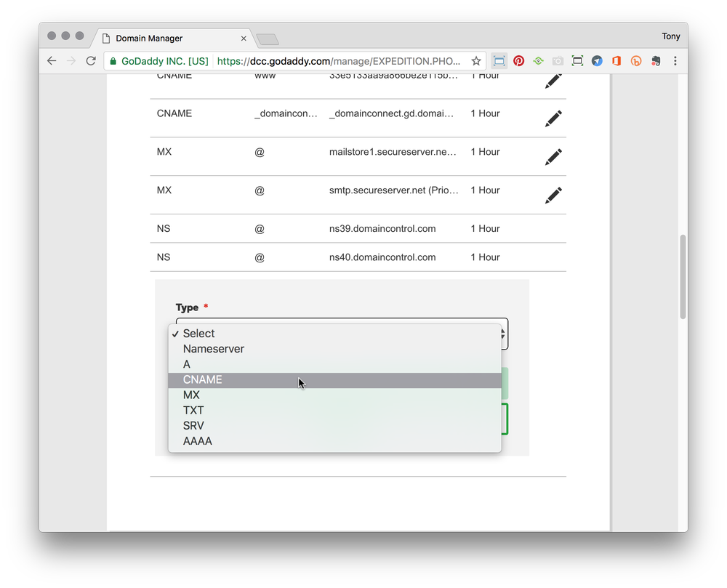Click the dcc.godaddy.com address bar URL
Screen dimensions: 727x588
coord(339,61)
